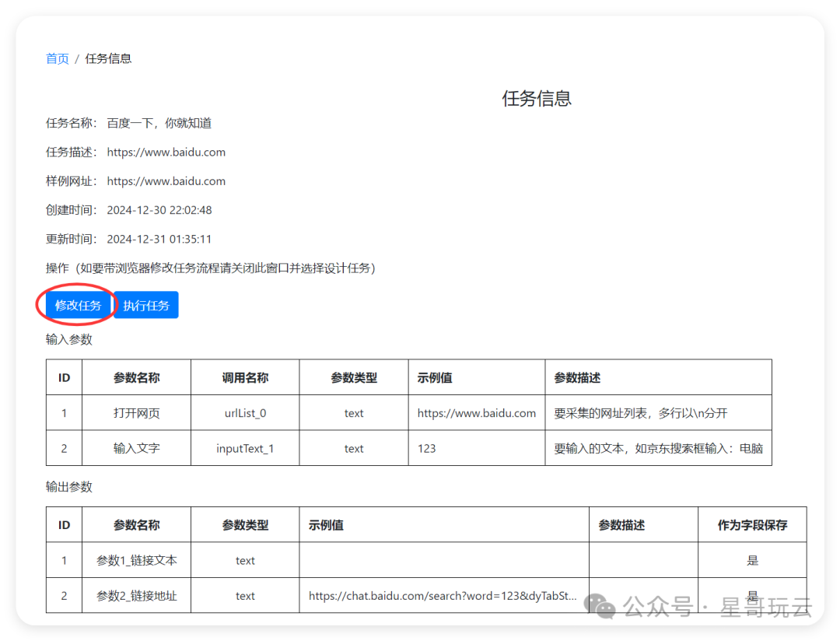Select the task name 百度一下，你就知道
The height and width of the screenshot is (641, 840).
(159, 123)
